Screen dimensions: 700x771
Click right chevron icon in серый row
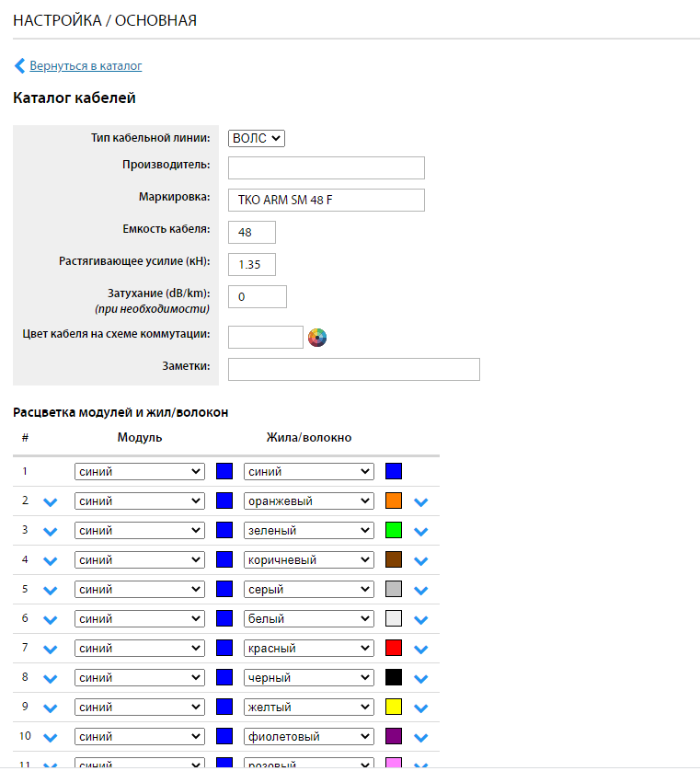coord(420,591)
